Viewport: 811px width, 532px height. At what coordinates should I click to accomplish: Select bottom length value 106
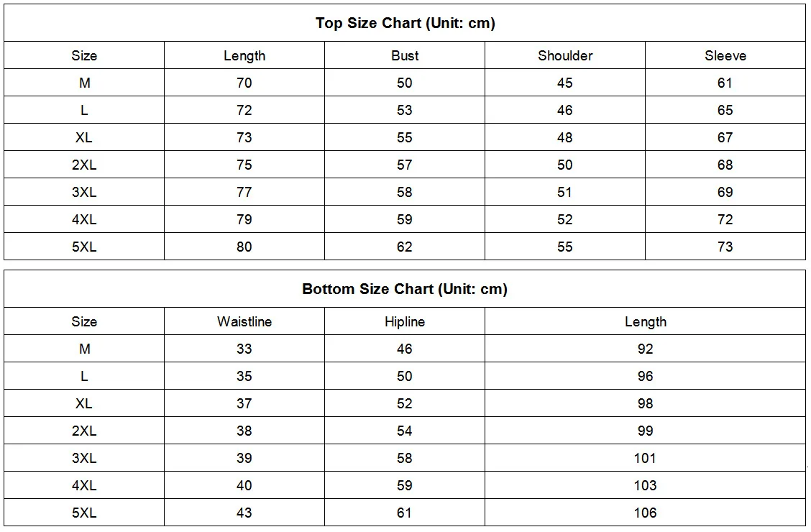click(x=645, y=513)
